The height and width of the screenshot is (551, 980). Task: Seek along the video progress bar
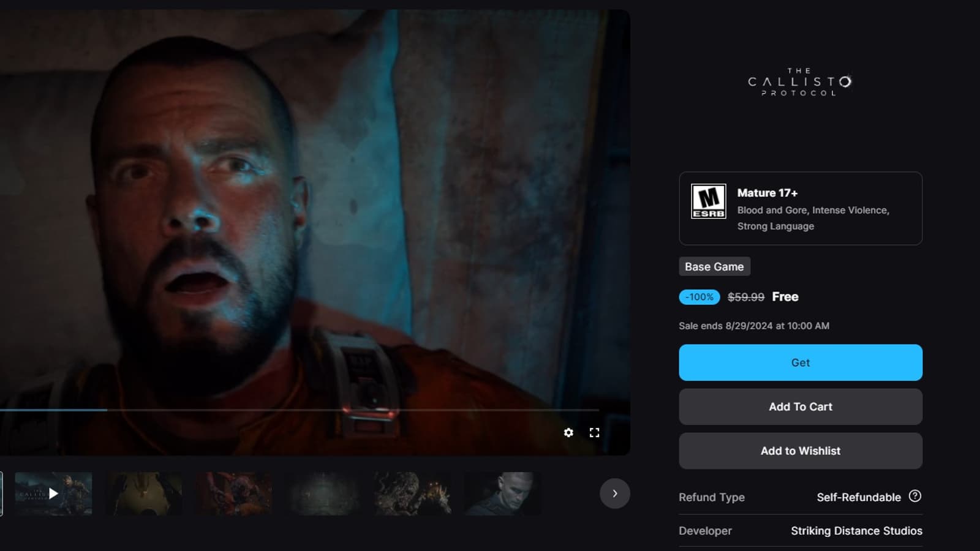tap(300, 410)
